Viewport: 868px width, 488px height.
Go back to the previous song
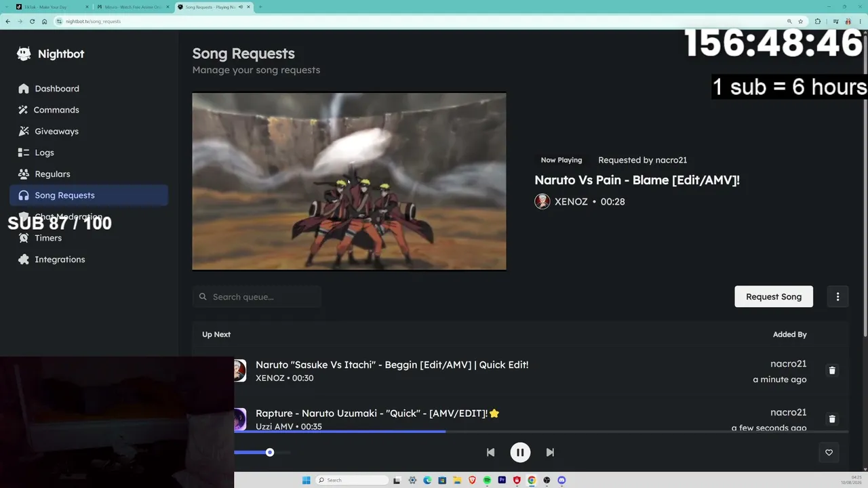tap(490, 452)
